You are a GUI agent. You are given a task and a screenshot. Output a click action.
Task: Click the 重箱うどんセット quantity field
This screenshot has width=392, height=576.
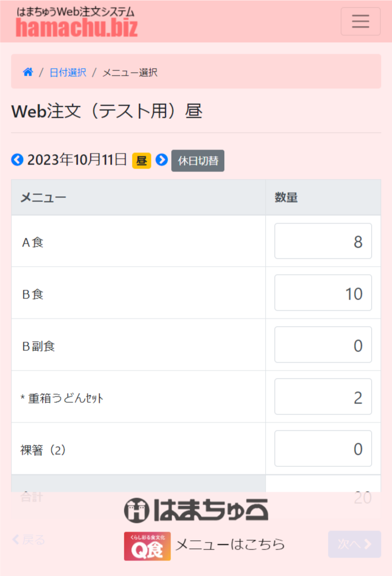323,397
